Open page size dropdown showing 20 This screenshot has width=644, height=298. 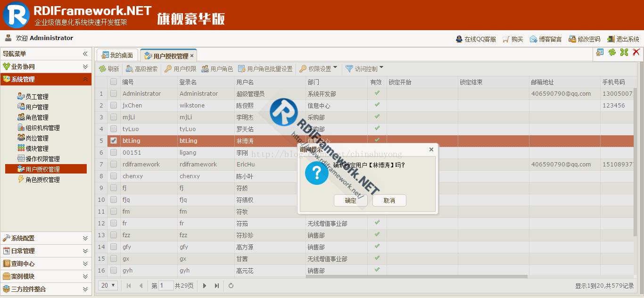click(x=108, y=285)
